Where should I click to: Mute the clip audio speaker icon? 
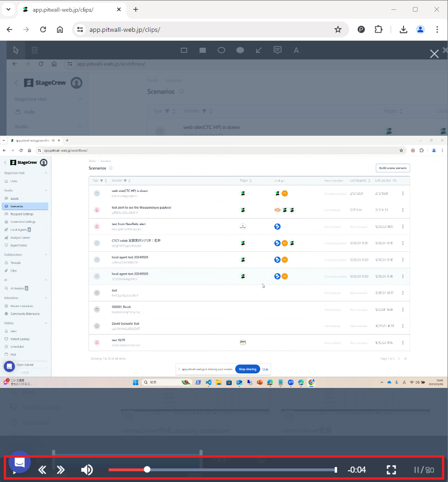click(x=87, y=470)
